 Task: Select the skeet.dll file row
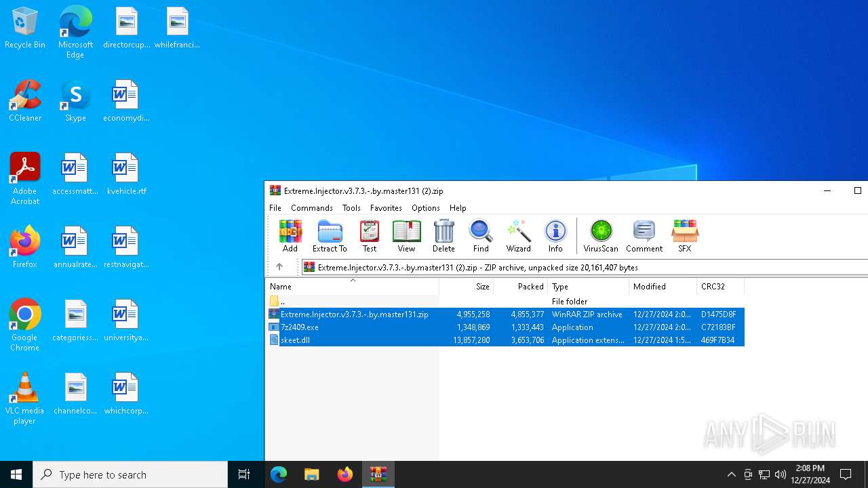tap(505, 340)
